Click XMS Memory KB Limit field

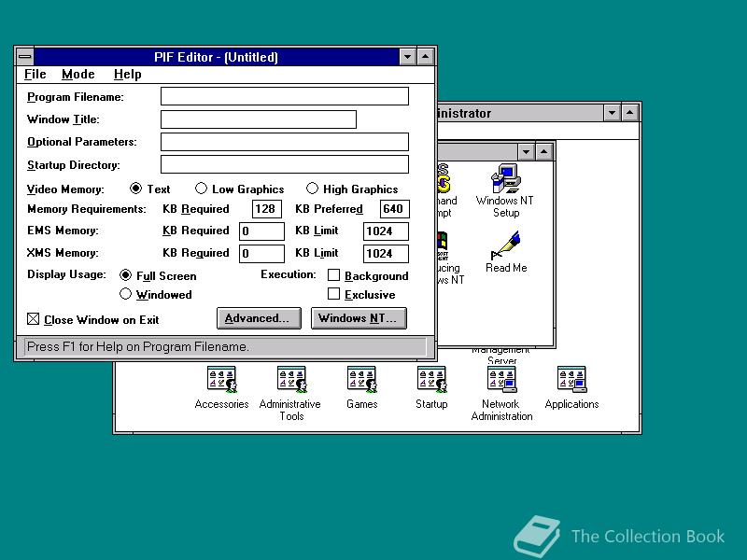pos(386,253)
